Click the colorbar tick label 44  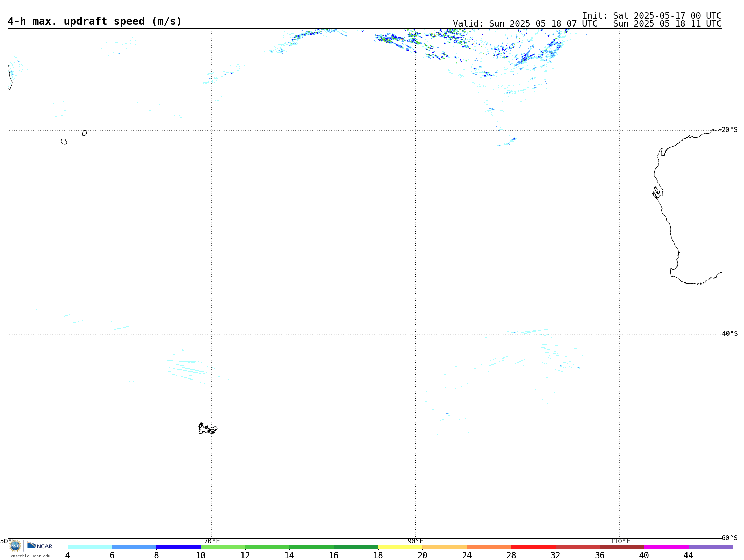click(x=689, y=555)
